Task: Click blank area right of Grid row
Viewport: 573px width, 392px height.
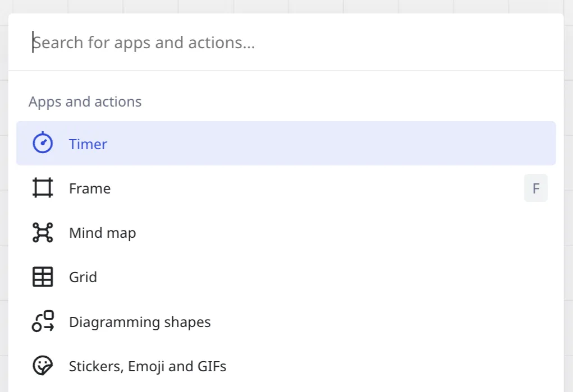Action: [393, 277]
